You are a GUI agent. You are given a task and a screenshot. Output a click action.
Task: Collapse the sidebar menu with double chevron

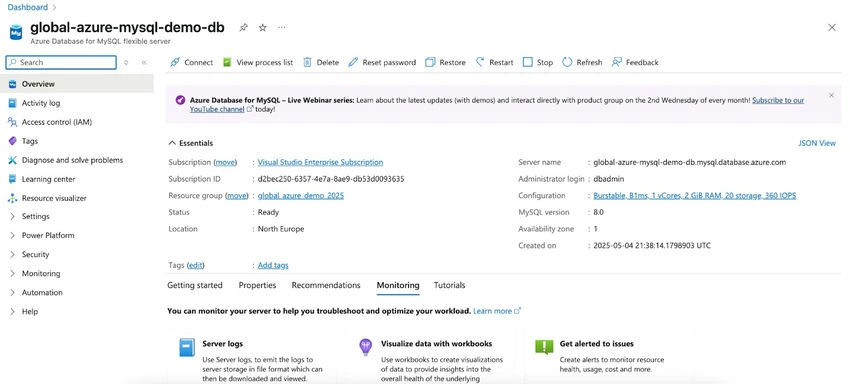click(x=144, y=62)
